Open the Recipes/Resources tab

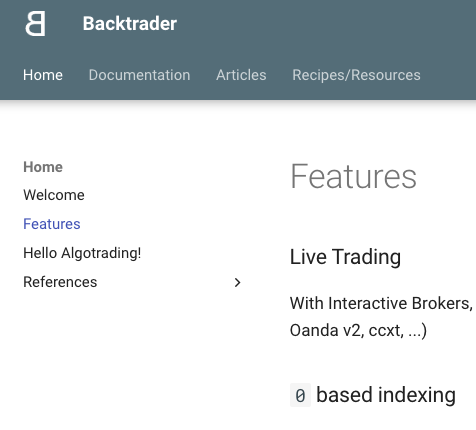click(356, 75)
